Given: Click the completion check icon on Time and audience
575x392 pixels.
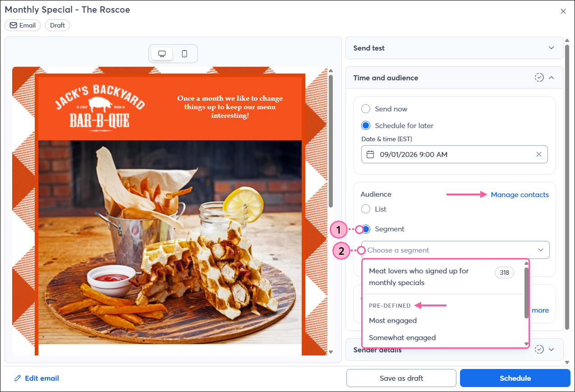Looking at the screenshot, I should pyautogui.click(x=539, y=77).
